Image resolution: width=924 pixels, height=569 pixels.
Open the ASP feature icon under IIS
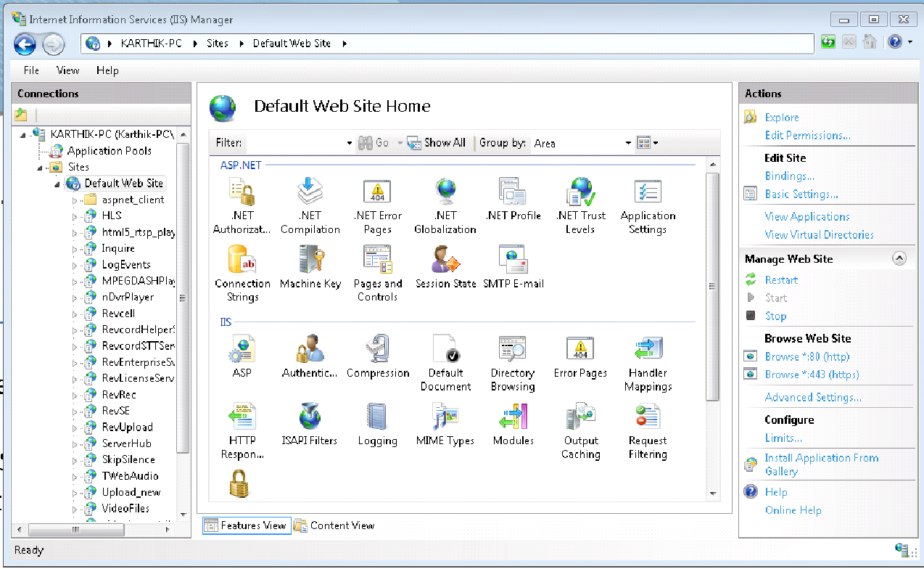[242, 350]
